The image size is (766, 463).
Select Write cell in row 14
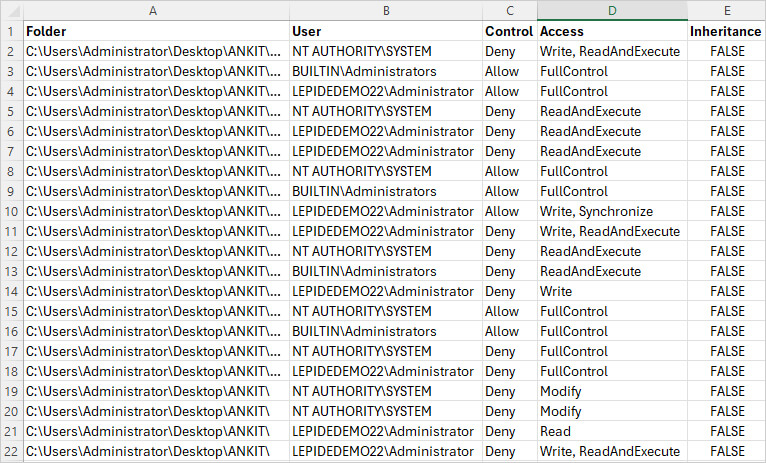click(x=612, y=292)
